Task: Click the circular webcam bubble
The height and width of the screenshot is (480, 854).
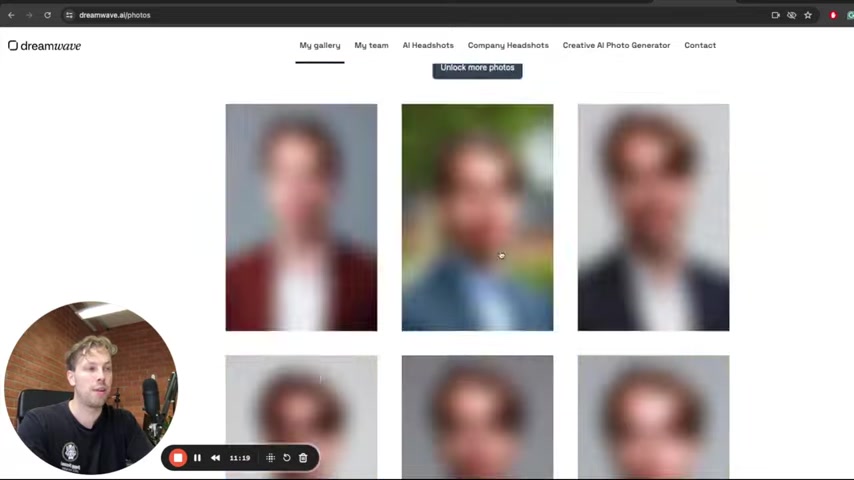Action: coord(90,388)
